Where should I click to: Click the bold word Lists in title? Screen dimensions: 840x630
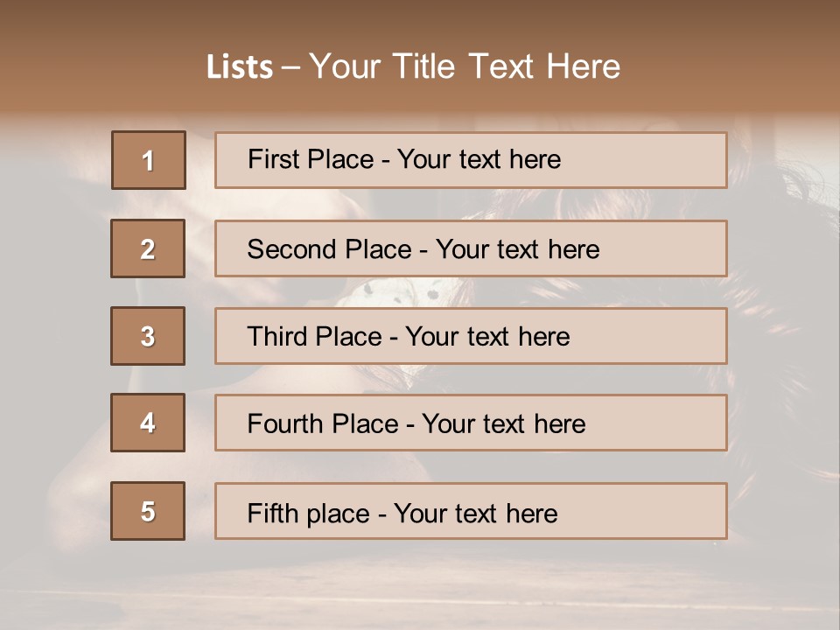click(x=240, y=67)
